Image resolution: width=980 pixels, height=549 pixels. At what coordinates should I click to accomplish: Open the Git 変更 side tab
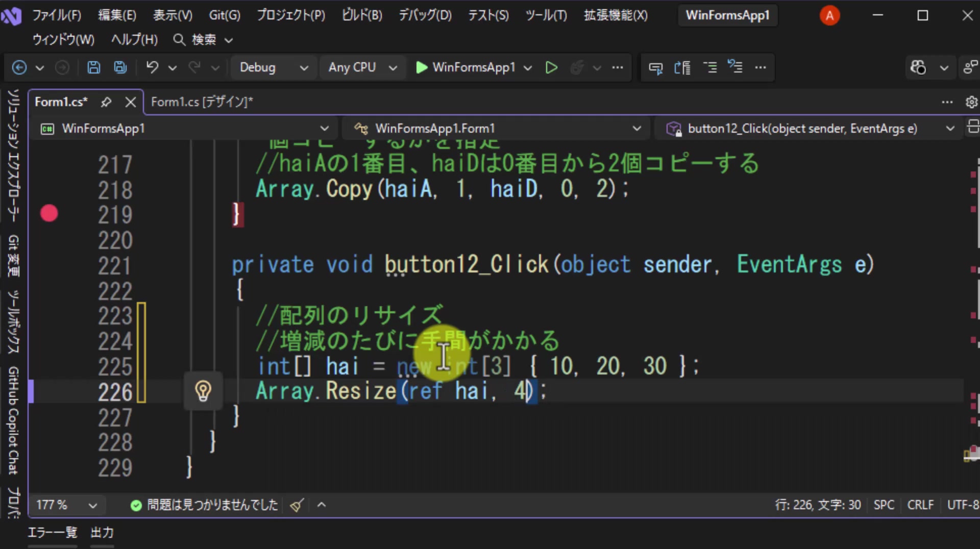13,256
